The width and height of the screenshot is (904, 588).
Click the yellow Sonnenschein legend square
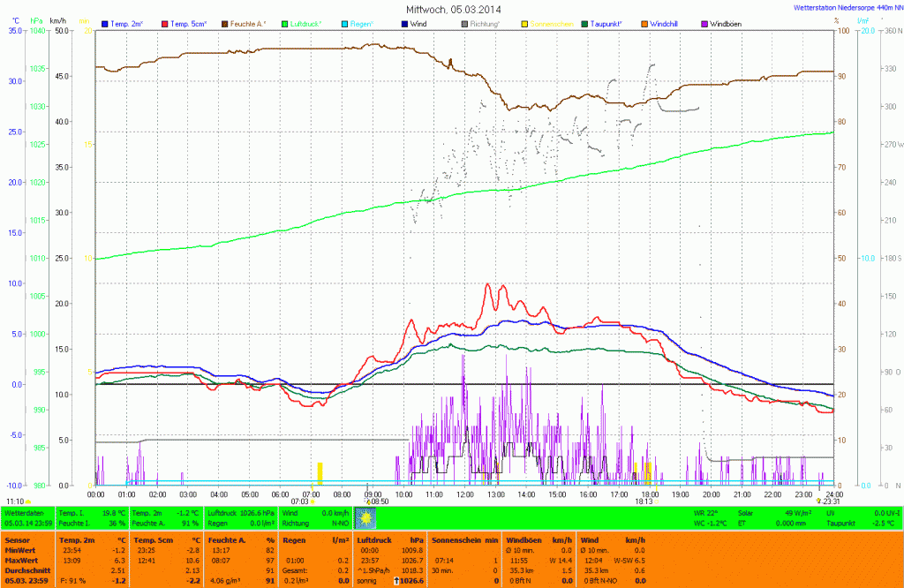point(525,22)
